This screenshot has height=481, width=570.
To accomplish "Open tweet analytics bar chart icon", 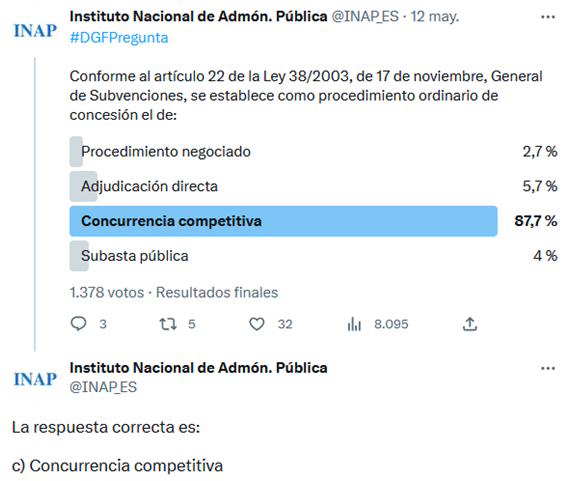I will click(354, 324).
